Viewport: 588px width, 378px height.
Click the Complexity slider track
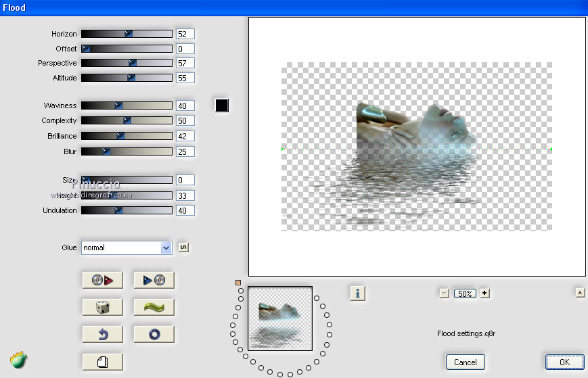[127, 120]
